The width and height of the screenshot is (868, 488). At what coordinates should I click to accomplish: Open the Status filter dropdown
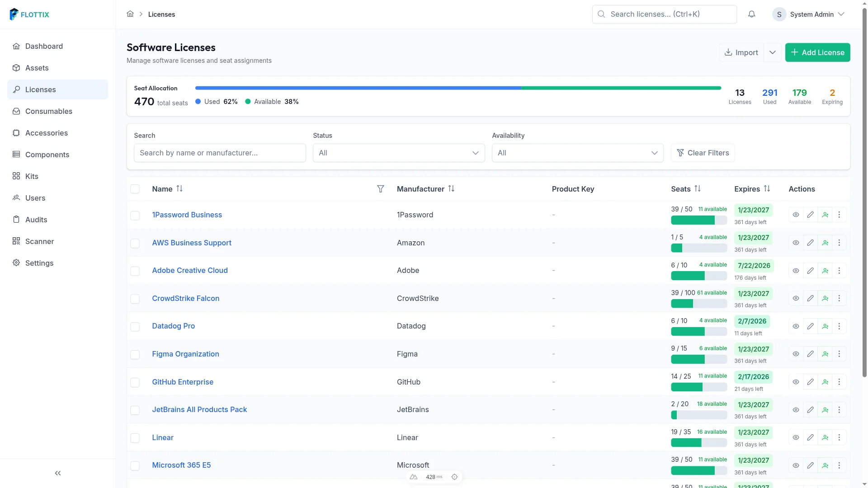coord(398,153)
